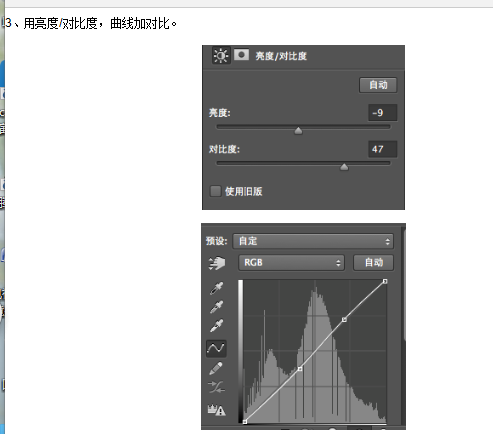Enable the 使用旧版 checkbox

pos(215,191)
